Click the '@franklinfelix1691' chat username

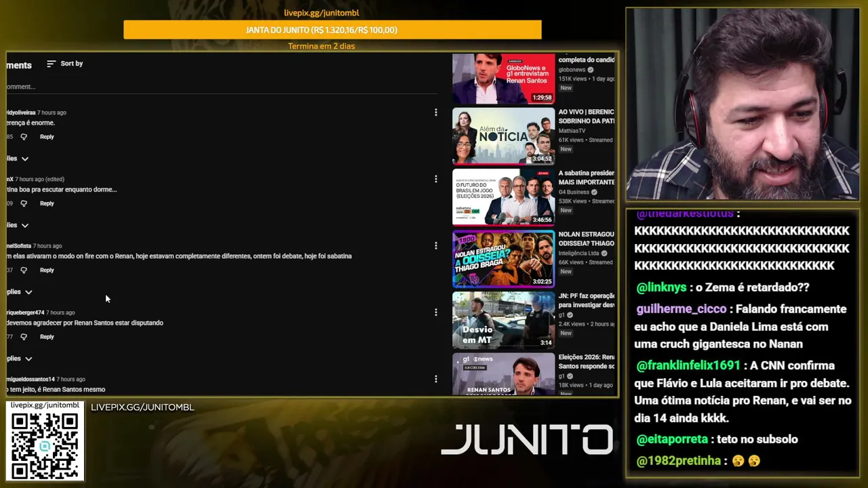[688, 365]
